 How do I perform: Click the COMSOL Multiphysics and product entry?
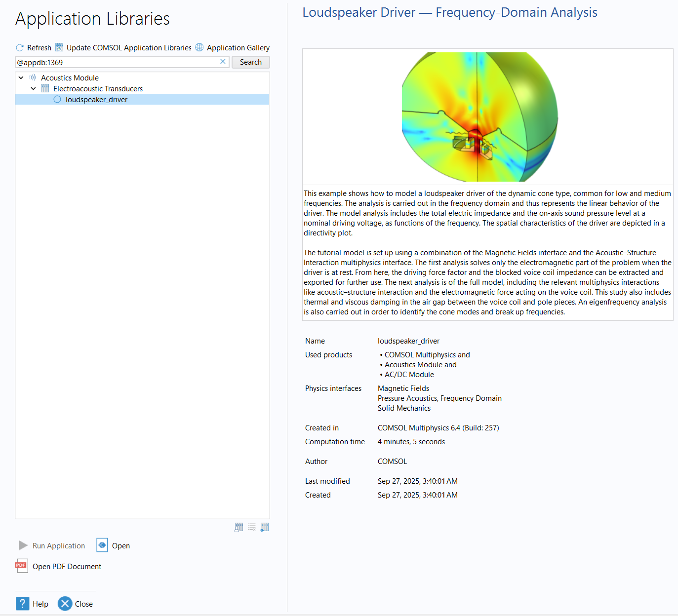click(427, 355)
